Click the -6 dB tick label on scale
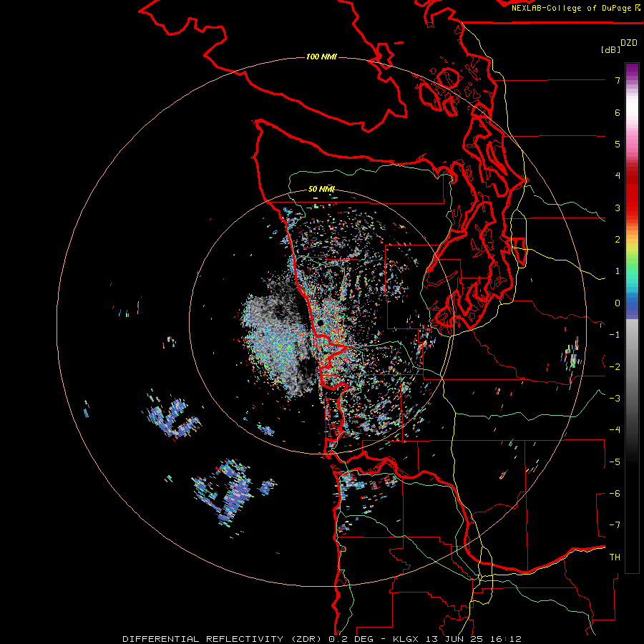The height and width of the screenshot is (644, 644). [x=615, y=494]
